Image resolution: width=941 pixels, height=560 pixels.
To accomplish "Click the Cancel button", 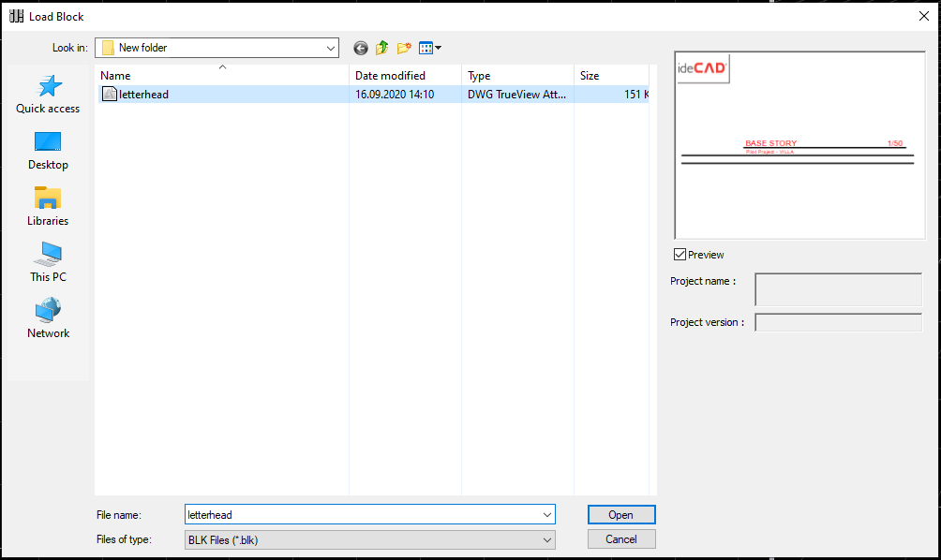I will [621, 539].
